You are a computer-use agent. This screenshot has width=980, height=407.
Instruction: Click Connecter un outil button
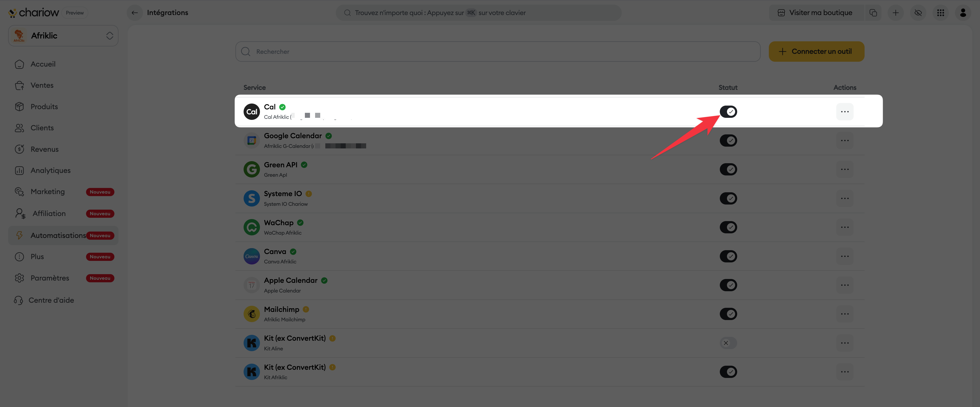816,52
